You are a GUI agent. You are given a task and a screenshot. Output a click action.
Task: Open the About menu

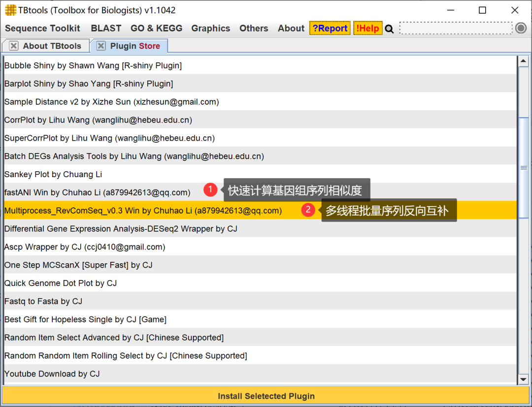point(291,29)
